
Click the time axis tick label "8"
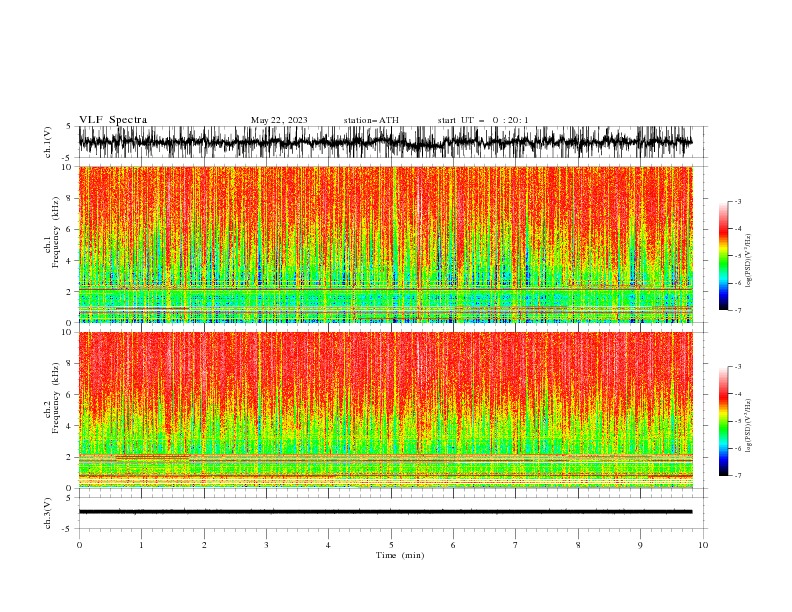pos(578,545)
